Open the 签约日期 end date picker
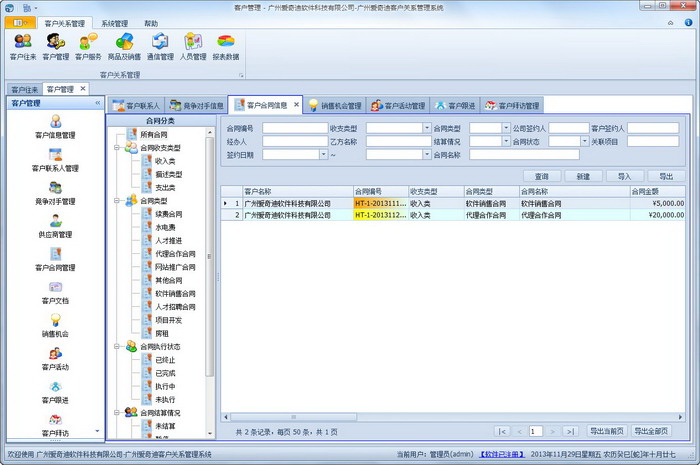 pos(427,155)
